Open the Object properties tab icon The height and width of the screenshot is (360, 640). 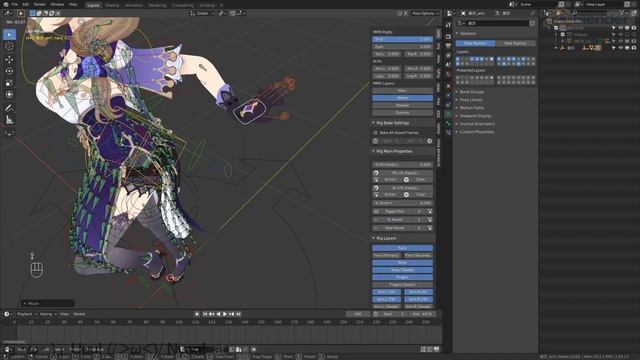(449, 86)
